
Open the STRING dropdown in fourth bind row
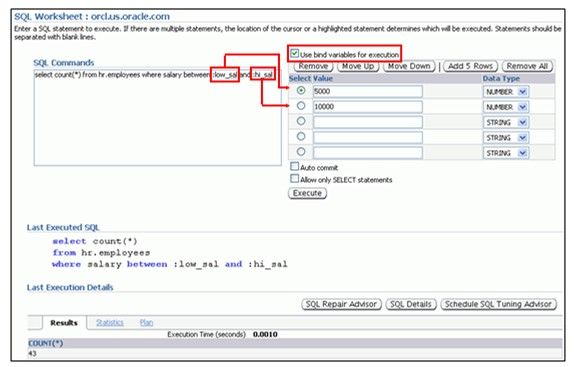tap(506, 138)
